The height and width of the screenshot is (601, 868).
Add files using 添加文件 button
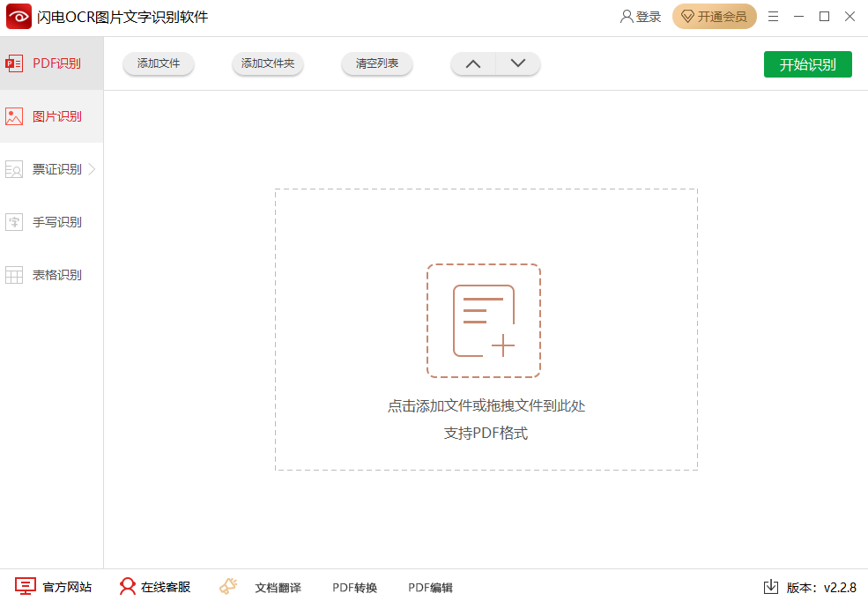158,63
